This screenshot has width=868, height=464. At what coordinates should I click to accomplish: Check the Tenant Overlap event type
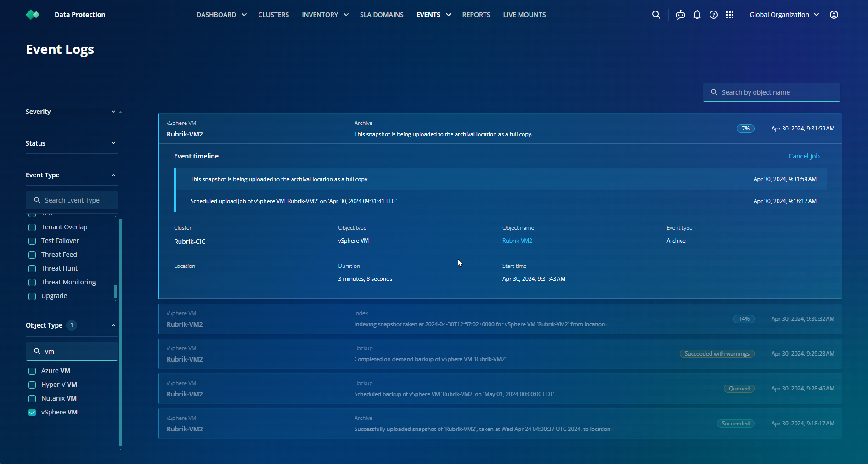[32, 227]
